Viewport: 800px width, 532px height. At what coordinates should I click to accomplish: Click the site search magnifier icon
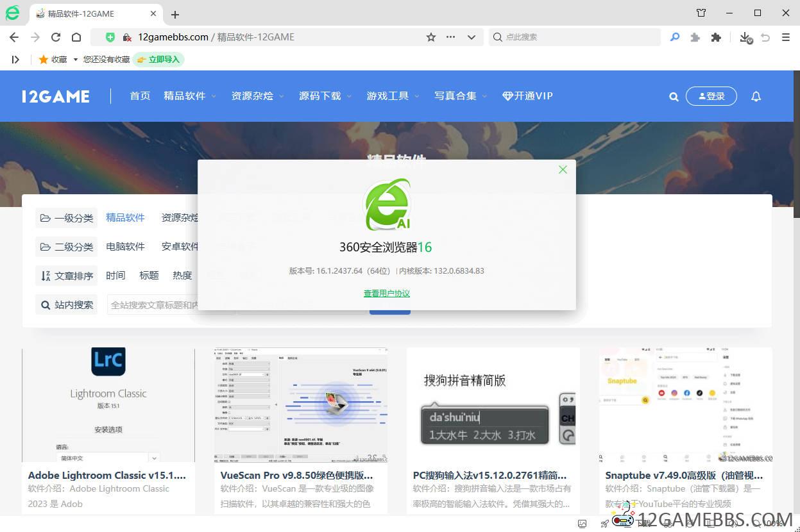[674, 96]
